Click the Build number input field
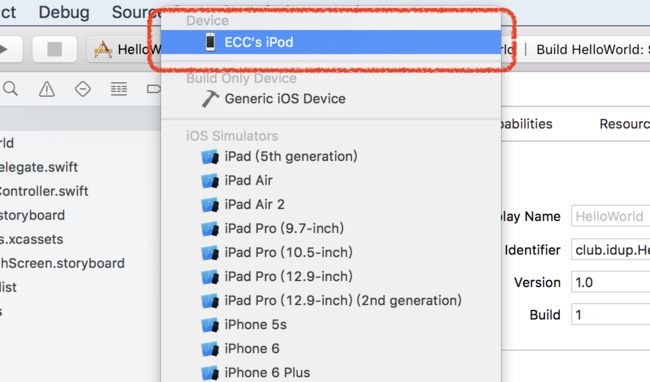Screen dimensions: 650x382 pyautogui.click(x=611, y=314)
